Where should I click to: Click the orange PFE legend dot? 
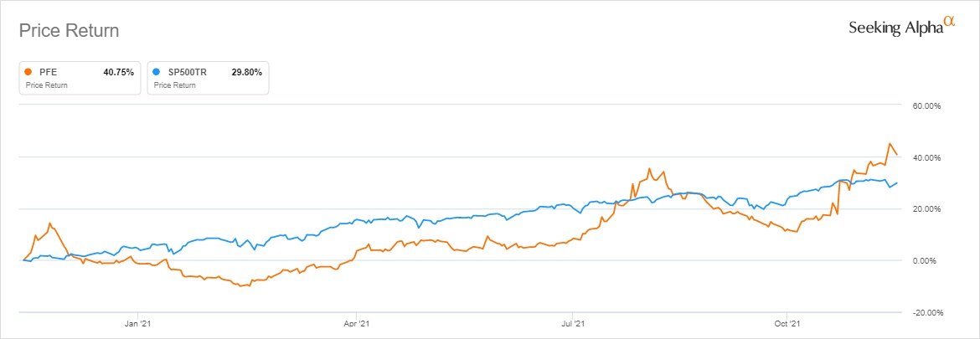pyautogui.click(x=29, y=72)
